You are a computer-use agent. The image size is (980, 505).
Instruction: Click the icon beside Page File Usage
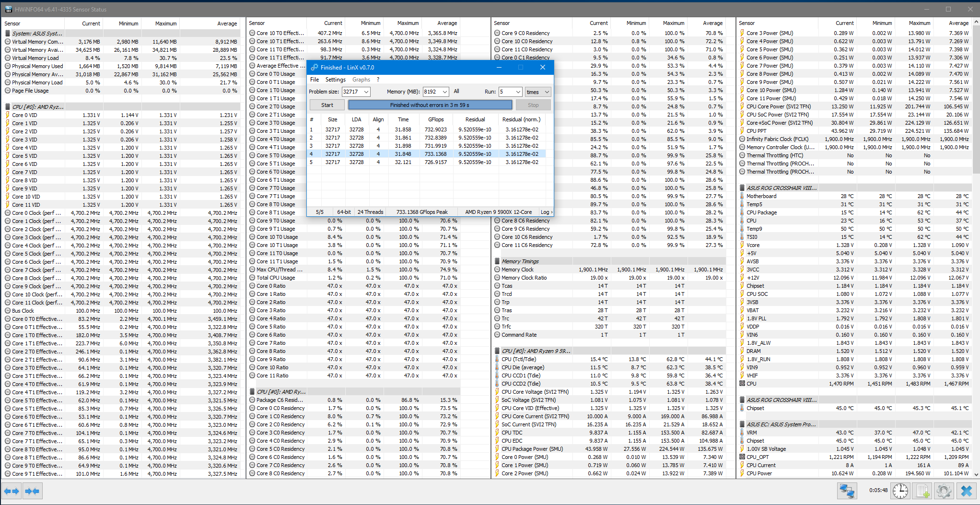click(x=8, y=91)
